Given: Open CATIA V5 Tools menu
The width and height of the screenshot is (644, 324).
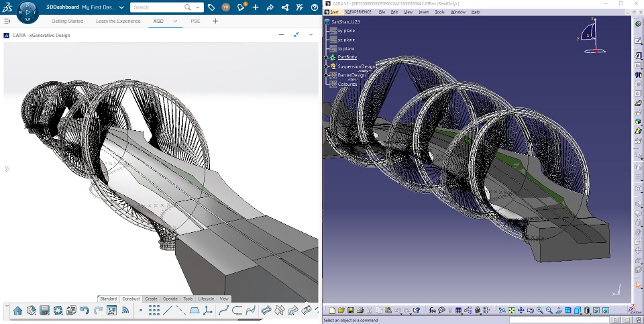Looking at the screenshot, I should point(439,12).
